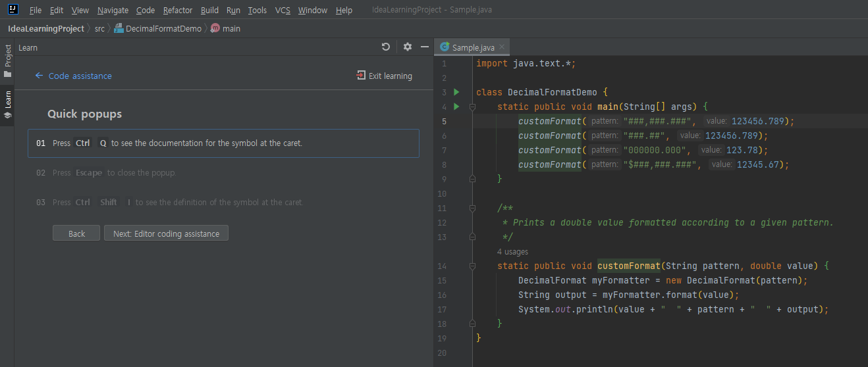868x367 pixels.
Task: Click the Back button in the lesson
Action: [x=76, y=233]
